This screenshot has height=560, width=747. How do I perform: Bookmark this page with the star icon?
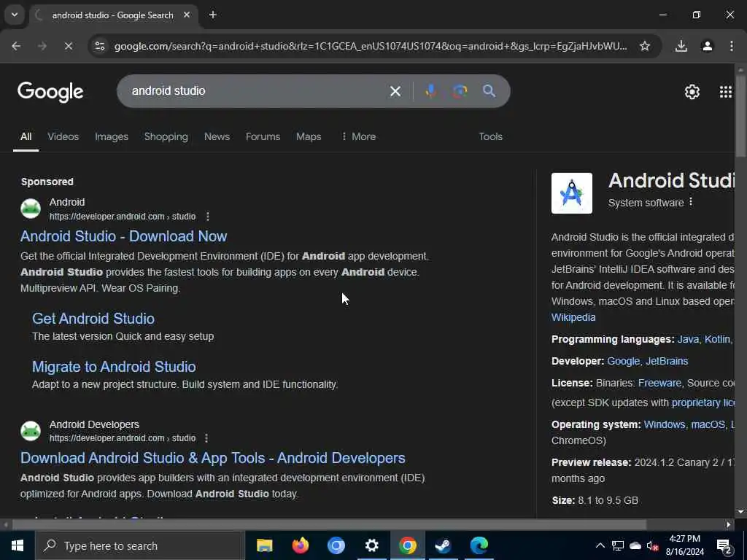(x=645, y=46)
